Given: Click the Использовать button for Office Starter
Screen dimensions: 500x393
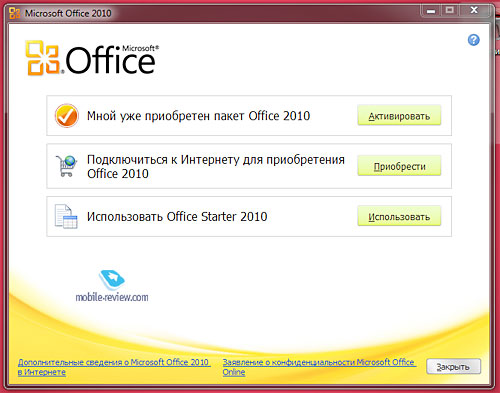Looking at the screenshot, I should click(399, 216).
